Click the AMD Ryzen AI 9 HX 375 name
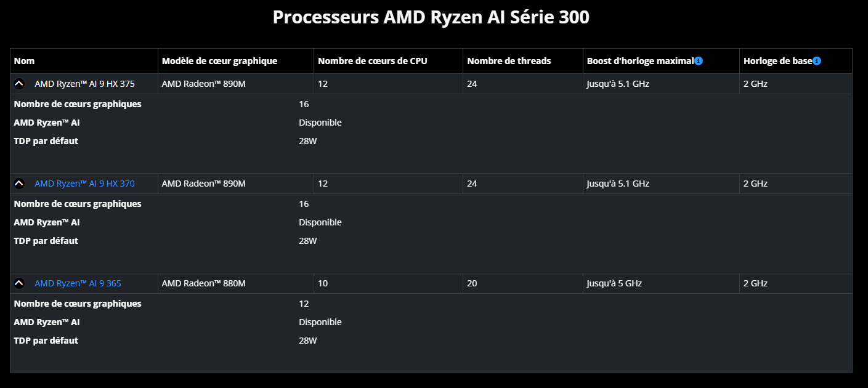Image resolution: width=868 pixels, height=388 pixels. (x=84, y=84)
